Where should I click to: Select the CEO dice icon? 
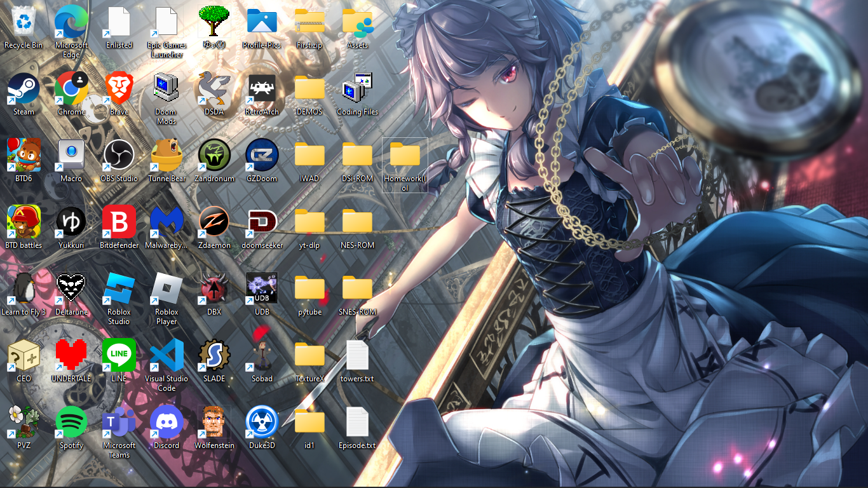tap(24, 356)
